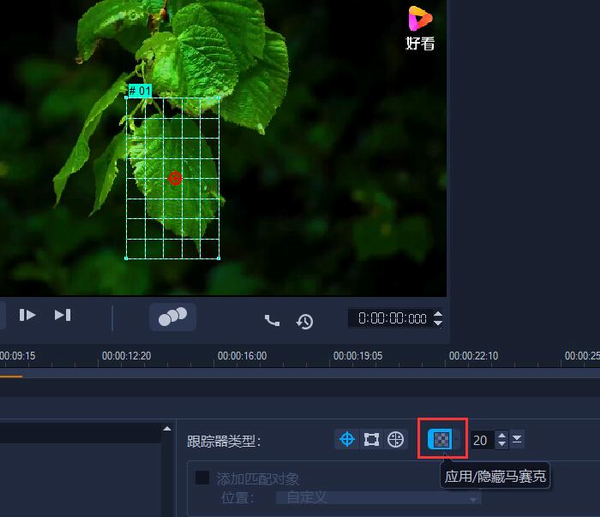Toggle the apply/hide mosaic button

coord(439,439)
